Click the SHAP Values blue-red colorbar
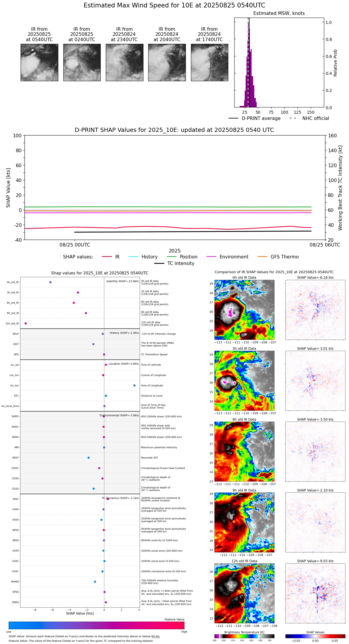This screenshot has width=349, height=644. tap(315, 636)
